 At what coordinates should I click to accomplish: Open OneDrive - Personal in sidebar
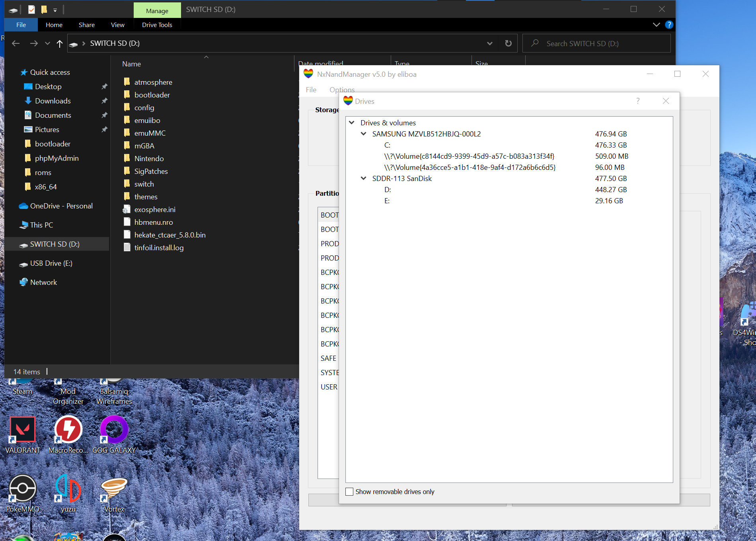61,206
